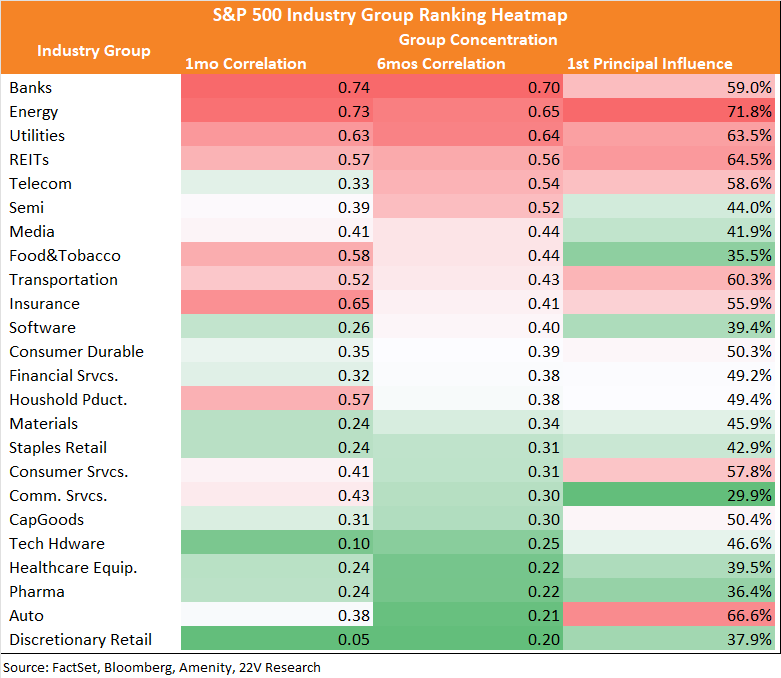Screen dimensions: 781x678
Task: Select Utilities principal influence 63.5%
Action: click(x=749, y=136)
